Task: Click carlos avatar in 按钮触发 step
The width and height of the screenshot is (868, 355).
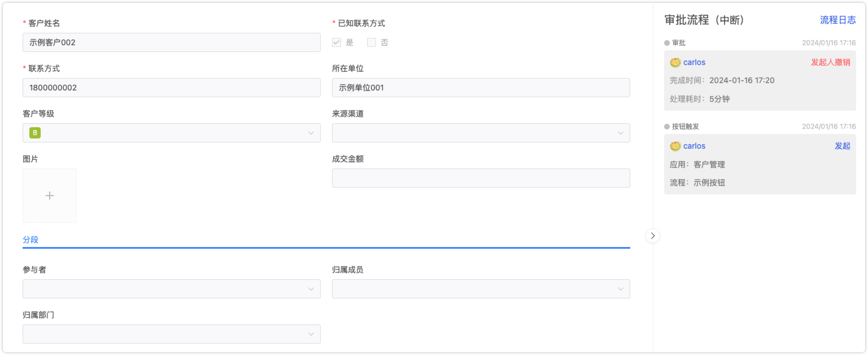Action: 675,146
